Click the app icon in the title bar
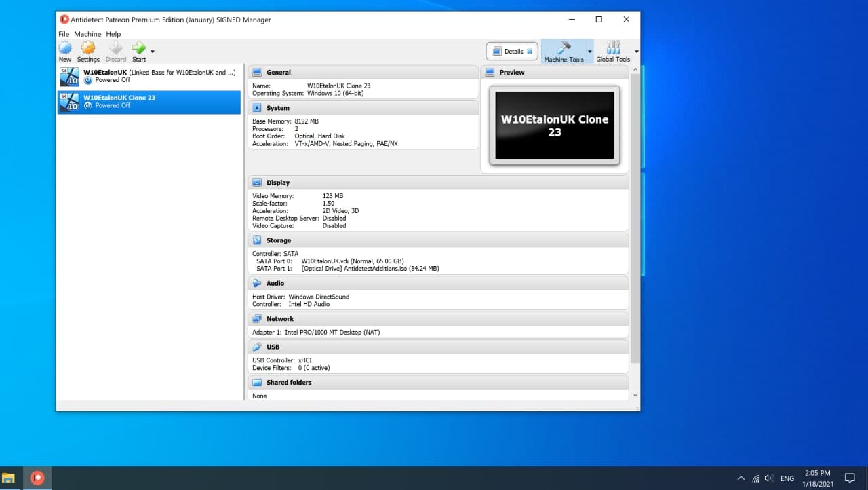This screenshot has width=868, height=490. pyautogui.click(x=64, y=20)
